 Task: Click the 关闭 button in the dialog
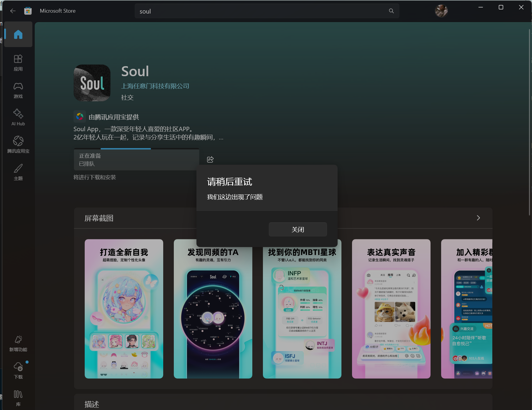coord(298,229)
